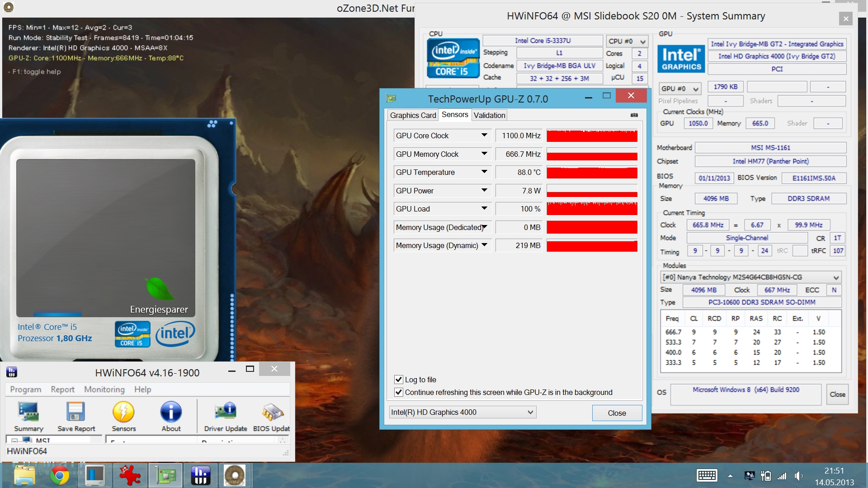Switch to the Graphics Card tab
Image resolution: width=868 pixels, height=488 pixels.
coord(413,115)
